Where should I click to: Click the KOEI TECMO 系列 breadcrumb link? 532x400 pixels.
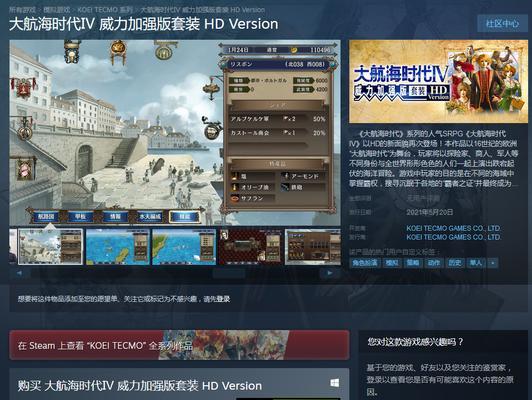point(104,10)
